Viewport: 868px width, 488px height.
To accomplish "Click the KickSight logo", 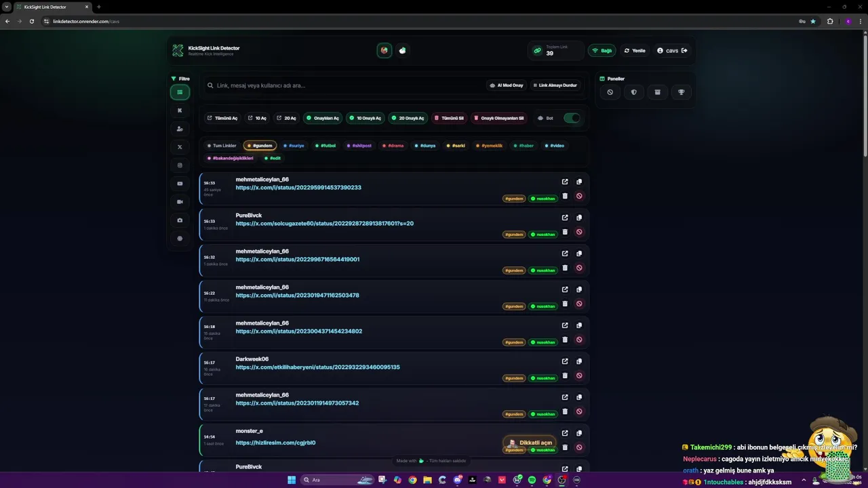I will point(178,50).
